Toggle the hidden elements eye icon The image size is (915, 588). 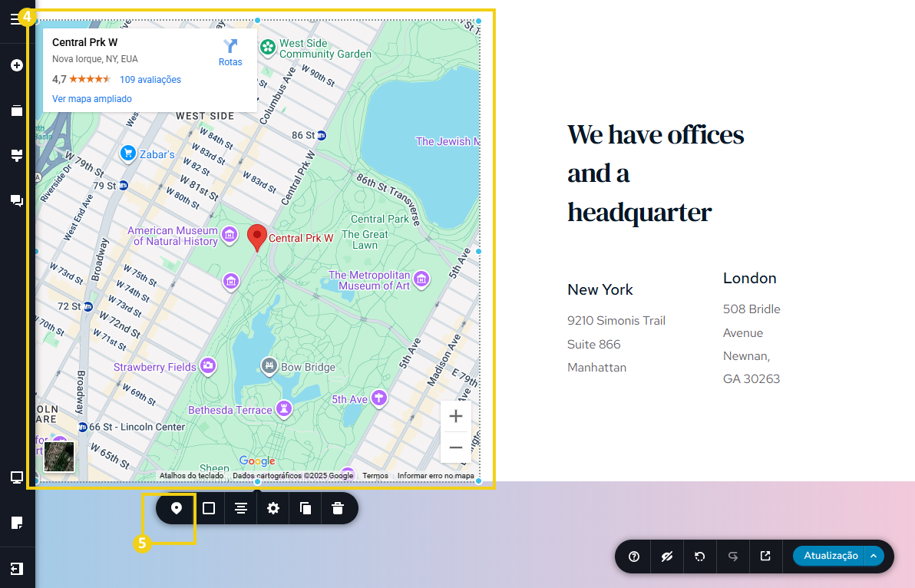click(667, 557)
